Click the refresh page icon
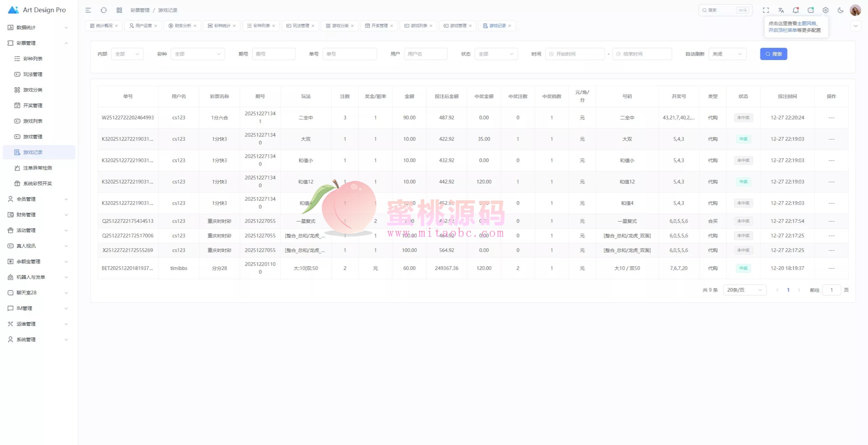The height and width of the screenshot is (445, 868). [104, 10]
